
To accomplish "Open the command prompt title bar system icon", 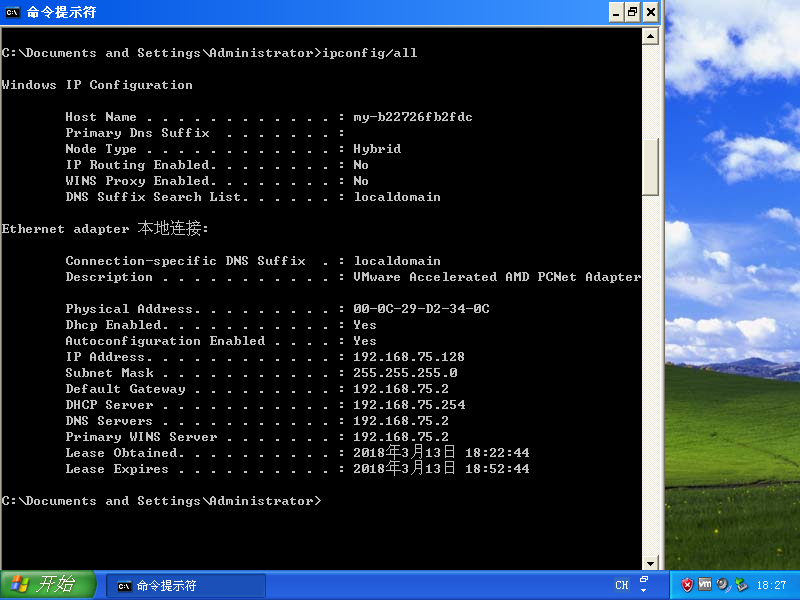I will 12,12.
